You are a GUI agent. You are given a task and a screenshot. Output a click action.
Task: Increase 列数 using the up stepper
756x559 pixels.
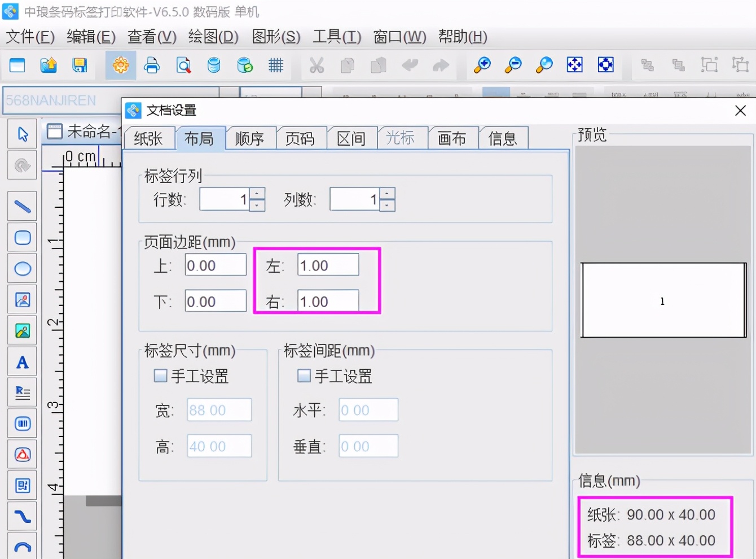click(x=387, y=193)
